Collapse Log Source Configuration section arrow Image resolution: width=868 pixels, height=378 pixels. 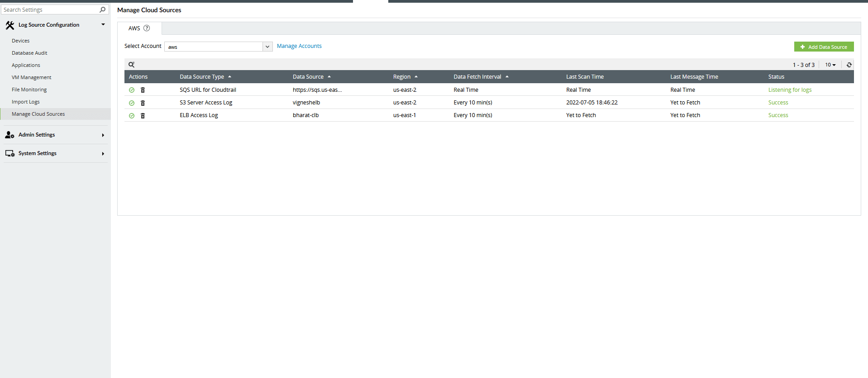pyautogui.click(x=103, y=25)
